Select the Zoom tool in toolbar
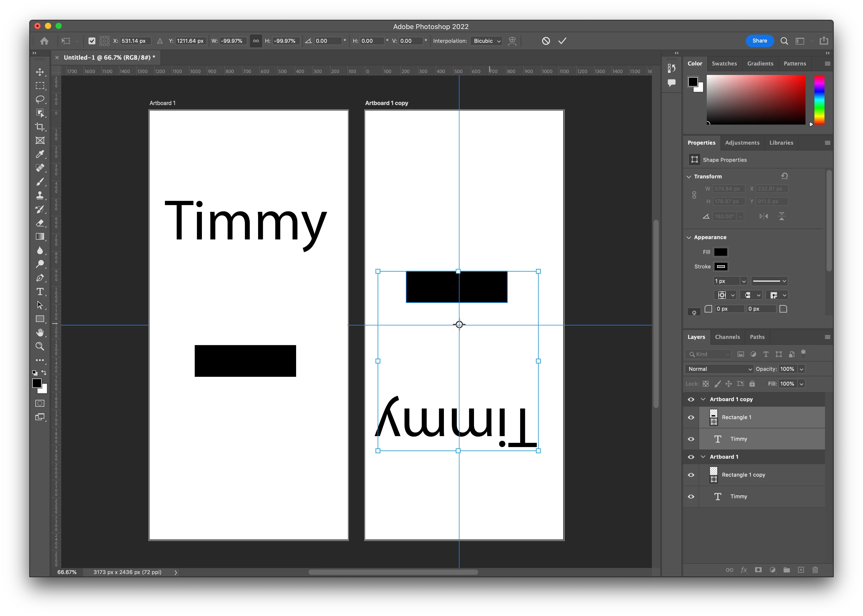The image size is (863, 616). pos(40,346)
